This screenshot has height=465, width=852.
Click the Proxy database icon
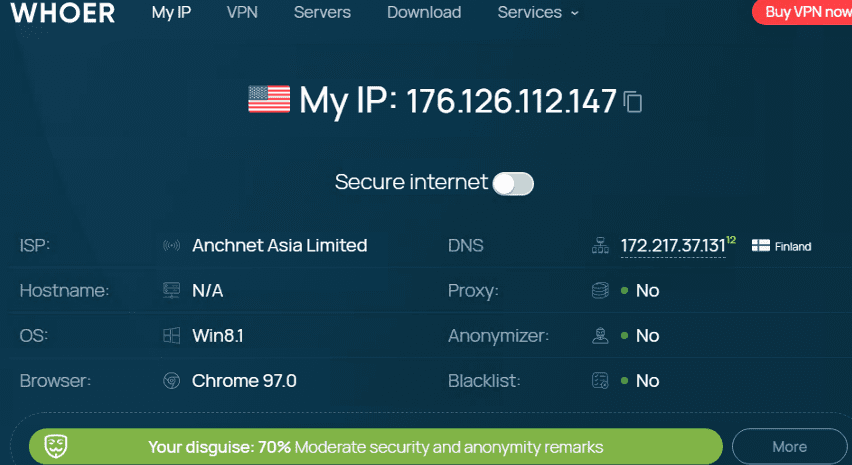click(x=600, y=291)
